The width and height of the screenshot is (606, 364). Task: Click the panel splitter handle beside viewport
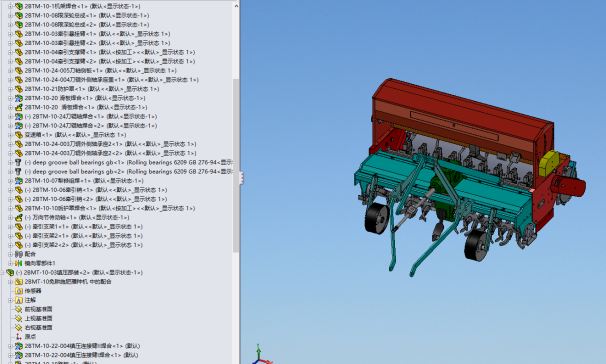(242, 178)
